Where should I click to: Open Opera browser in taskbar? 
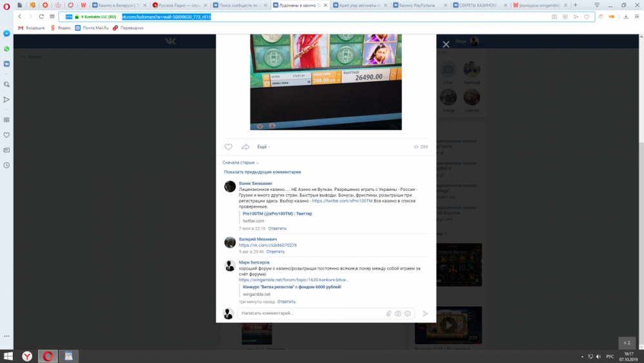[x=48, y=356]
